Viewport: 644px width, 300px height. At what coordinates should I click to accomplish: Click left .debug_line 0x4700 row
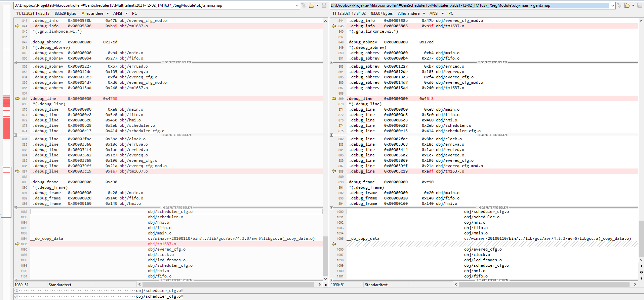click(176, 99)
